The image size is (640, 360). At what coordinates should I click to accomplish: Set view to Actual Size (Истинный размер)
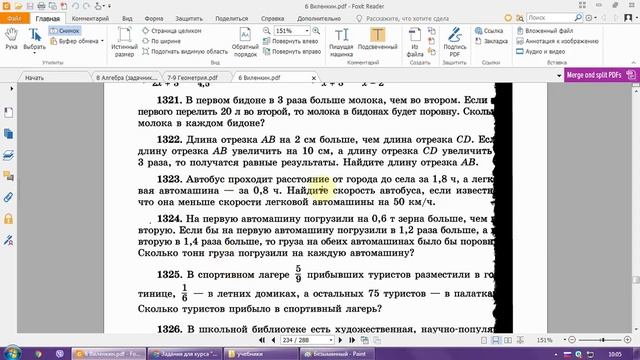pyautogui.click(x=124, y=42)
